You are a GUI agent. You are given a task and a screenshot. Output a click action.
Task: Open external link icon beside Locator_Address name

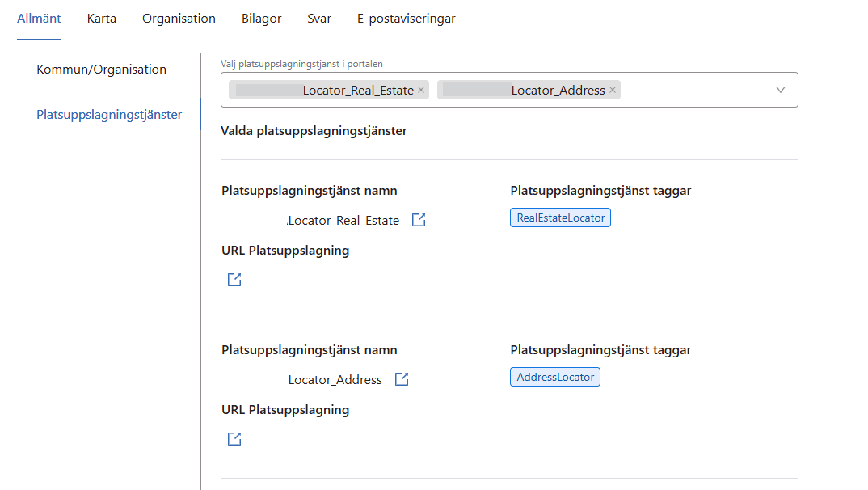(x=402, y=379)
